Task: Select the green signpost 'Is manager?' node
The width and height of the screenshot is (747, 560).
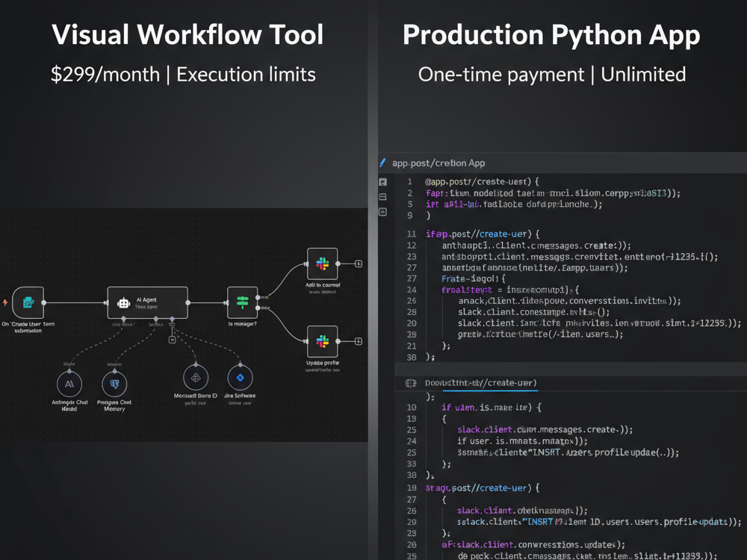Action: 243,302
